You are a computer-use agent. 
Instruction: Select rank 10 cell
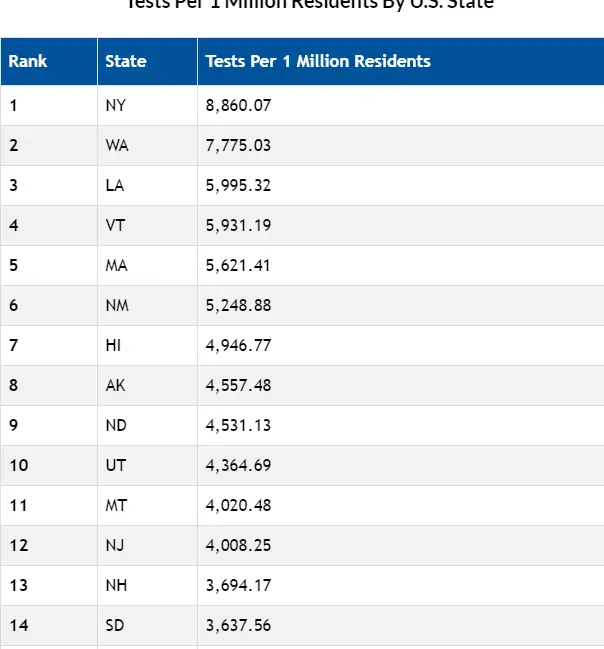[x=18, y=465]
